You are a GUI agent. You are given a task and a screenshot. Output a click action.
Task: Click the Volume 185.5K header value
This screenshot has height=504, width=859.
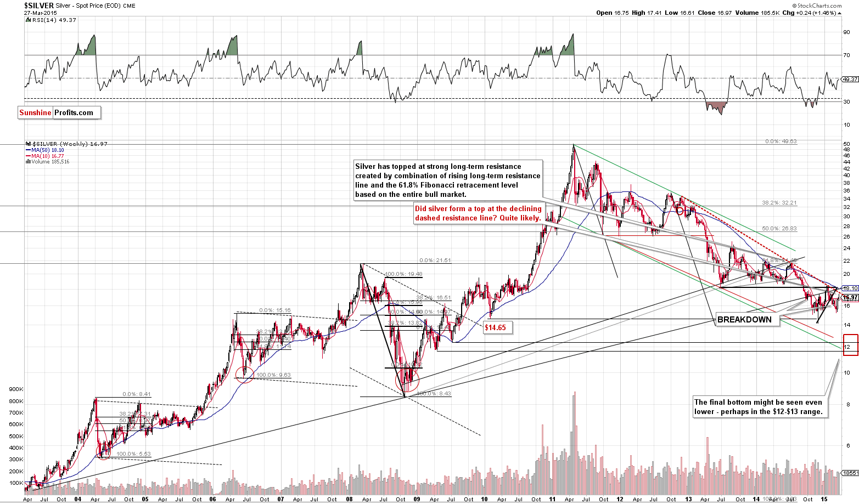757,13
